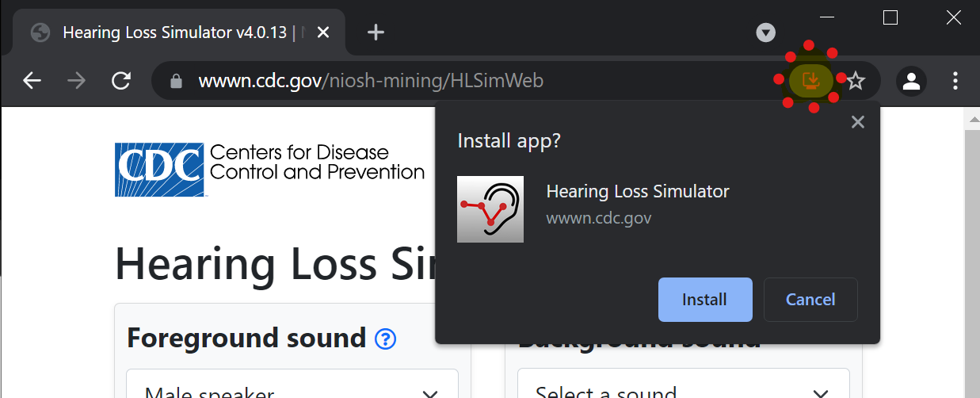This screenshot has height=398, width=980.
Task: Reload the page
Action: tap(121, 81)
